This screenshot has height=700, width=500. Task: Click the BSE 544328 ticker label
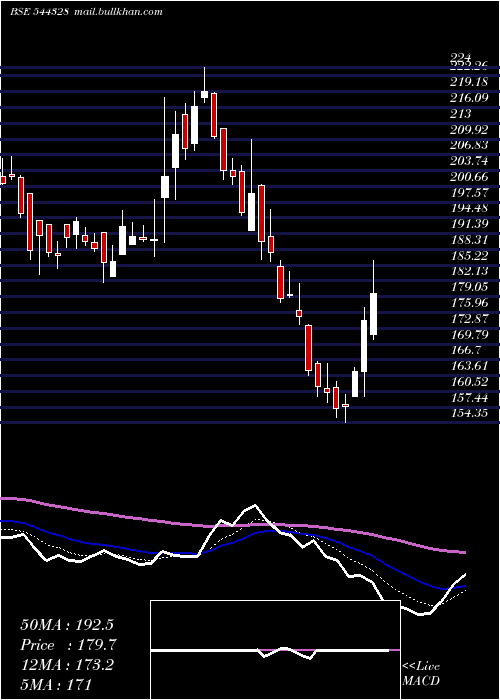tap(39, 12)
